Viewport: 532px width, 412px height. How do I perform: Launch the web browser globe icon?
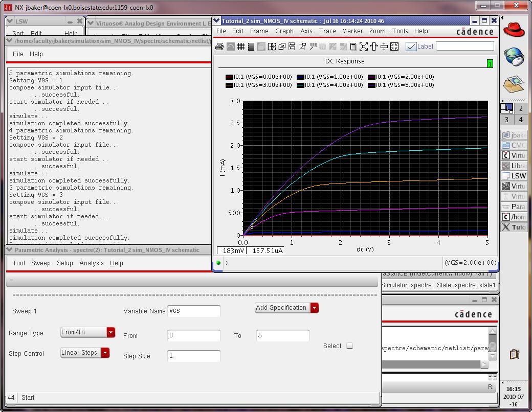(x=514, y=56)
